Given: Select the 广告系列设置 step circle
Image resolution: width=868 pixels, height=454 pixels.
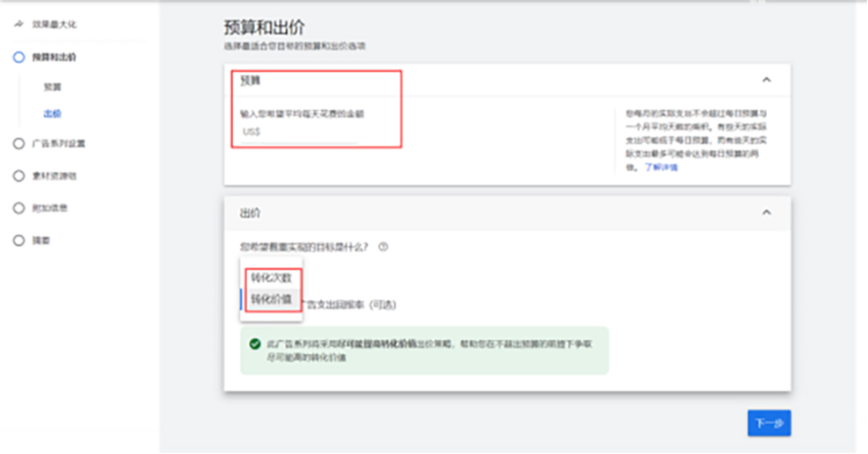Looking at the screenshot, I should pos(18,143).
